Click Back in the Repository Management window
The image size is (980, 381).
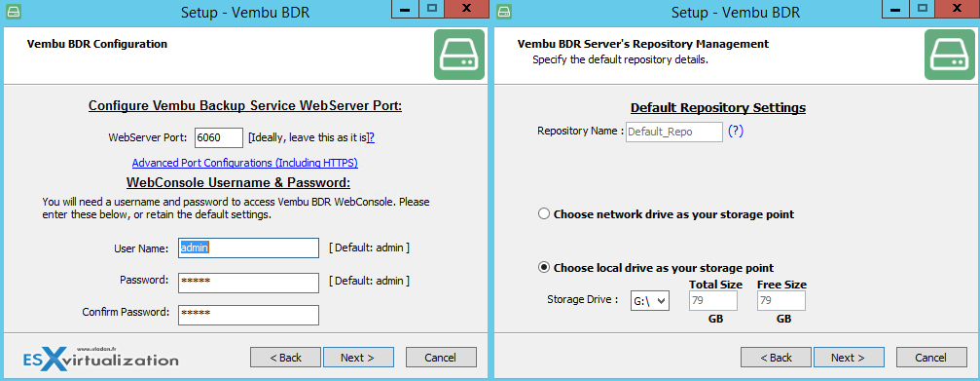pos(777,358)
